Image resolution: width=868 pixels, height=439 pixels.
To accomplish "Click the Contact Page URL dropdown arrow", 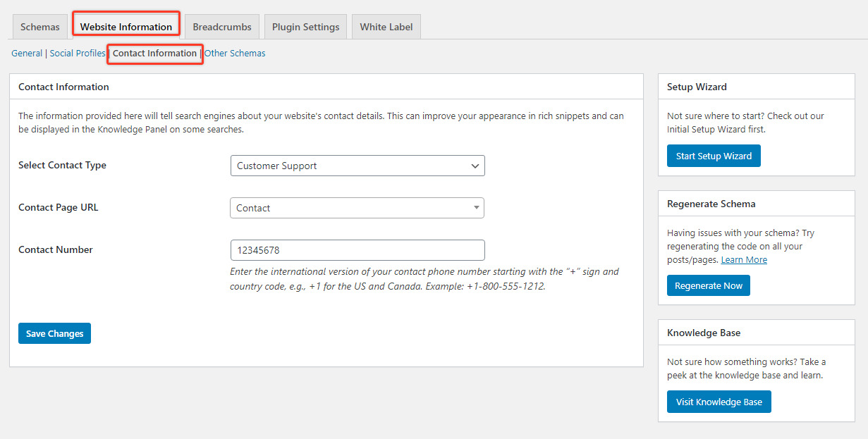I will (477, 208).
